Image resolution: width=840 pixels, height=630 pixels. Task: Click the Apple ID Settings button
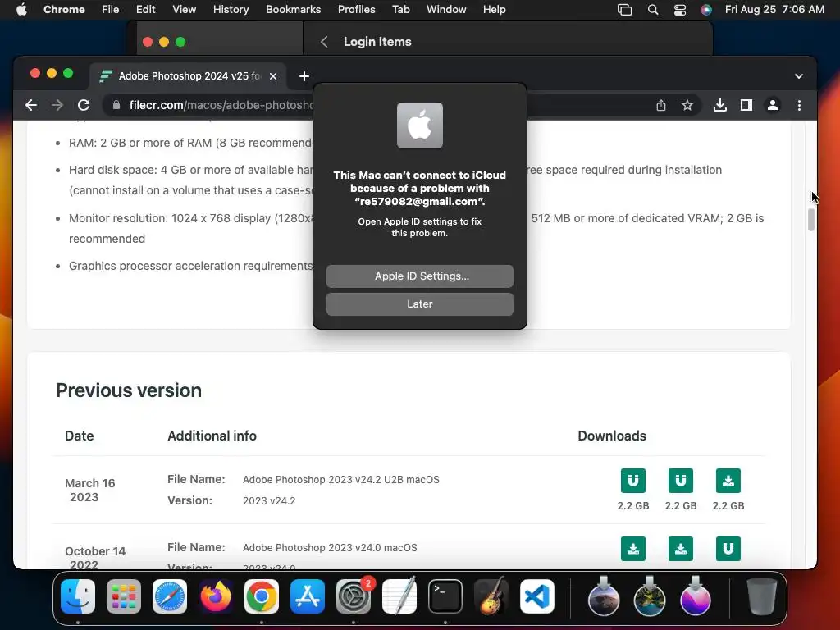(x=419, y=276)
